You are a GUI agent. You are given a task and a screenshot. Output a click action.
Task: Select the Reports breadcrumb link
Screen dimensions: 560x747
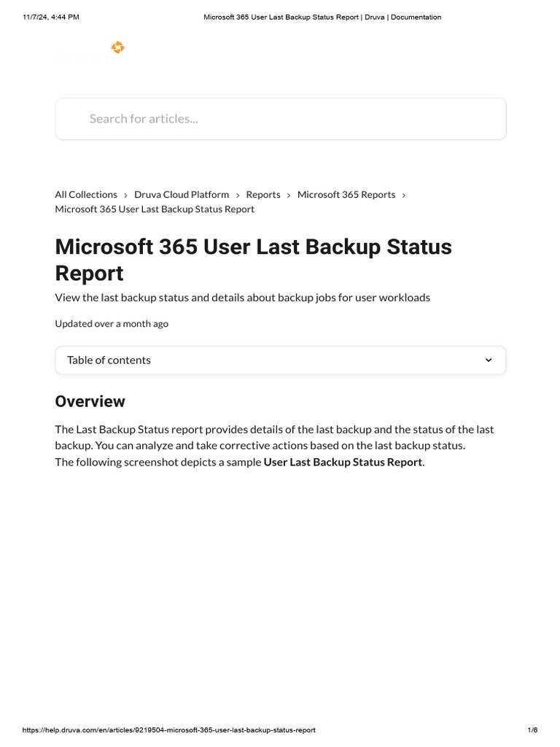[263, 195]
